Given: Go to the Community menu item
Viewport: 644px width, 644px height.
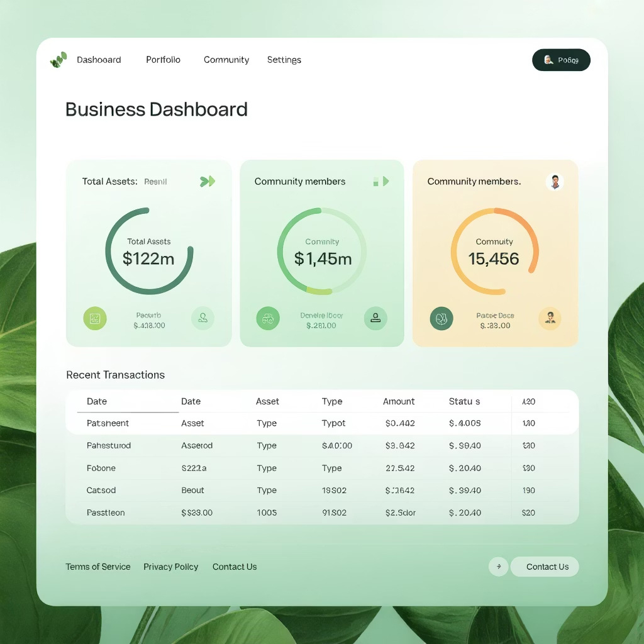Looking at the screenshot, I should [226, 60].
